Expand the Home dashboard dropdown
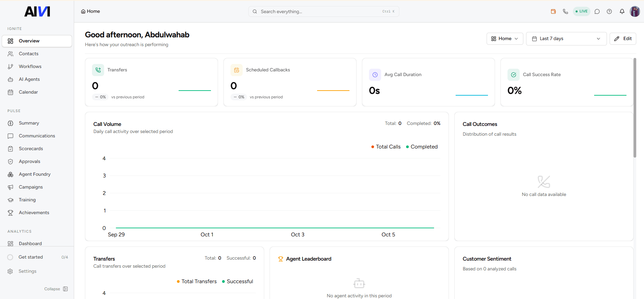This screenshot has height=299, width=644. (x=505, y=39)
